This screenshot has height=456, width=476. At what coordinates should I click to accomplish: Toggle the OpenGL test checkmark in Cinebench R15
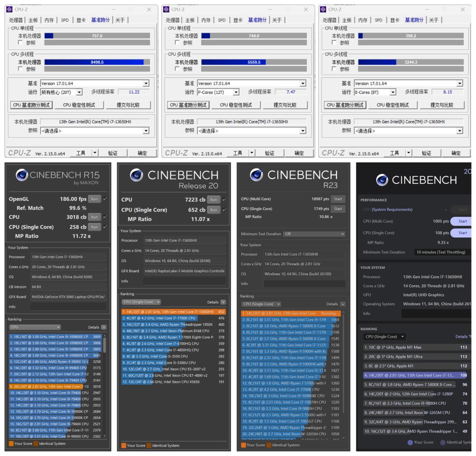click(105, 199)
